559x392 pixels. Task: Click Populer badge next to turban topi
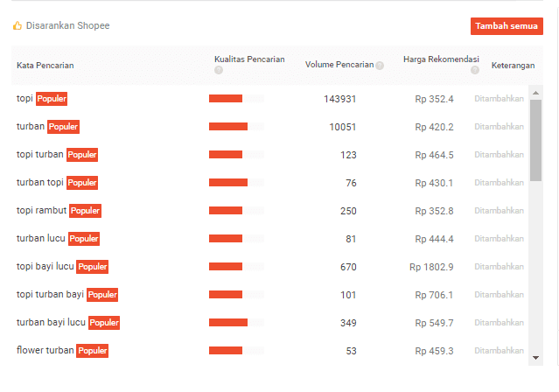(x=82, y=183)
